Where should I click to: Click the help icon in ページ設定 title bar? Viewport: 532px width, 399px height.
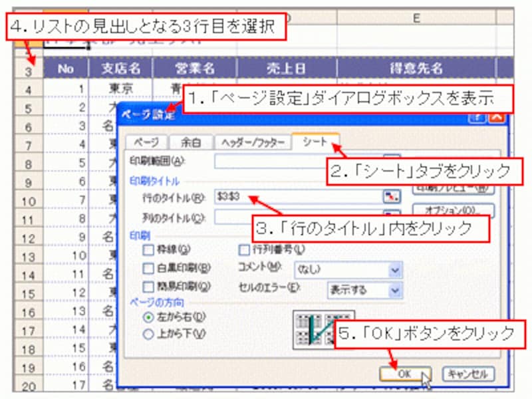(x=477, y=118)
